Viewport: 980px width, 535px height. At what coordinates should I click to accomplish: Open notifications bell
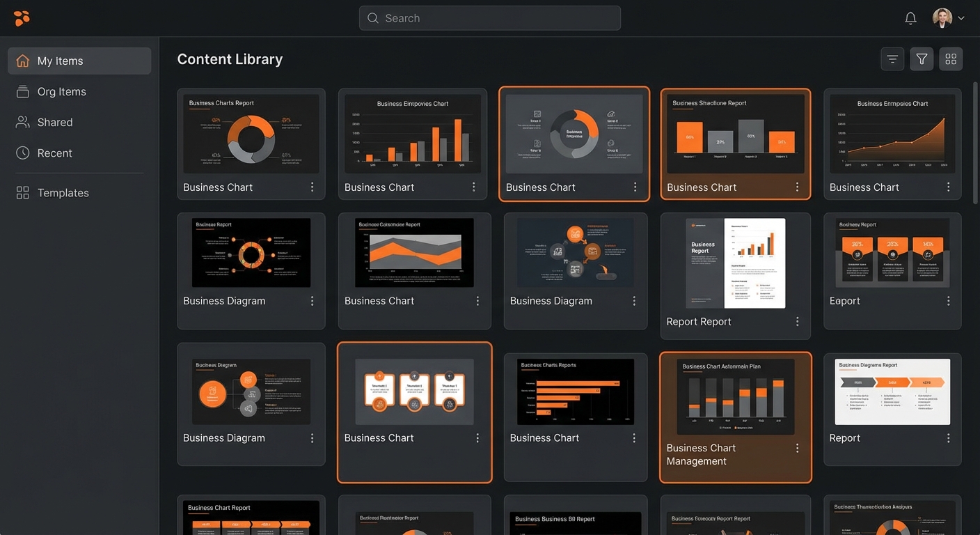tap(910, 18)
